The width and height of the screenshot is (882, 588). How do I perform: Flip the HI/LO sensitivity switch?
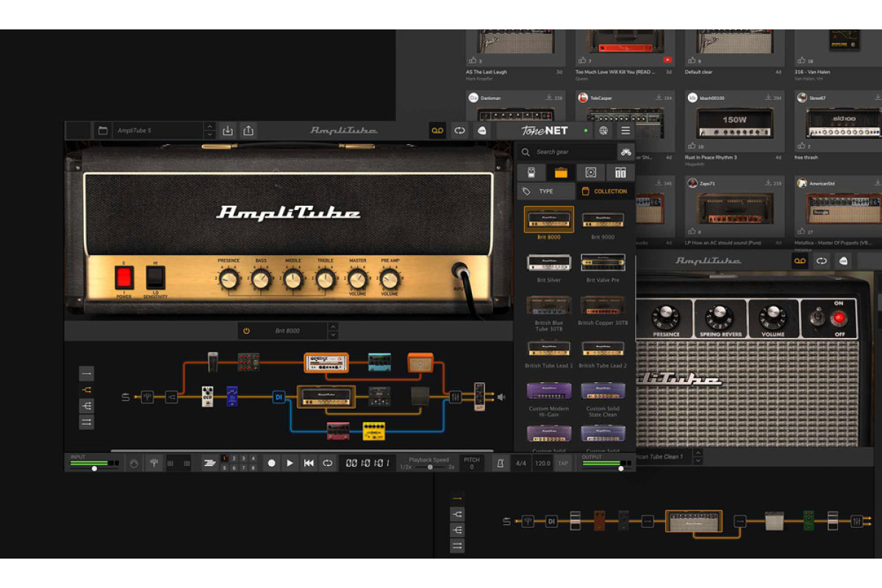pyautogui.click(x=155, y=277)
